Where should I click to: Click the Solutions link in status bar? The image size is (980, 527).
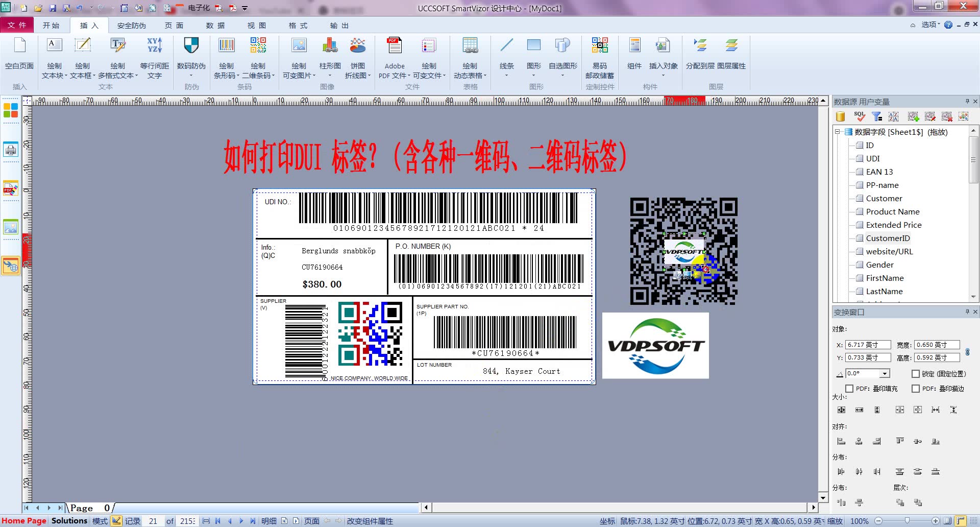69,521
